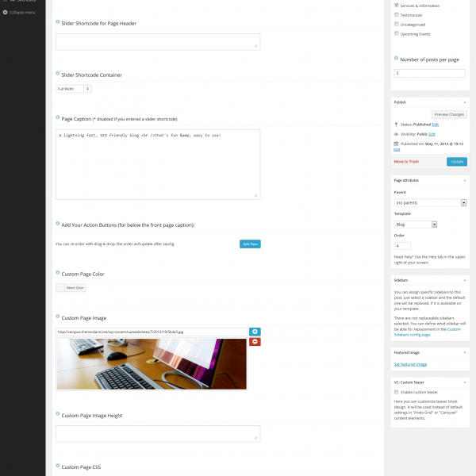Check the Testimonials category checkbox
The width and height of the screenshot is (476, 476).
point(397,15)
